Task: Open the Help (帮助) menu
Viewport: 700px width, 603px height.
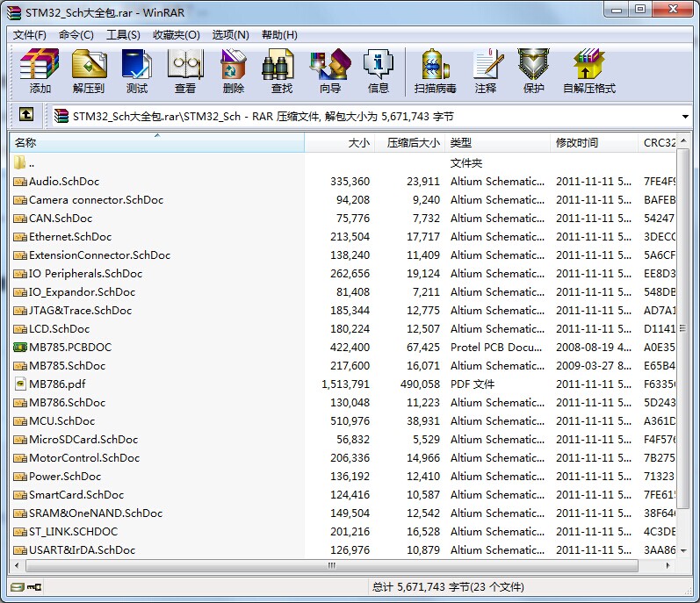Action: tap(279, 35)
